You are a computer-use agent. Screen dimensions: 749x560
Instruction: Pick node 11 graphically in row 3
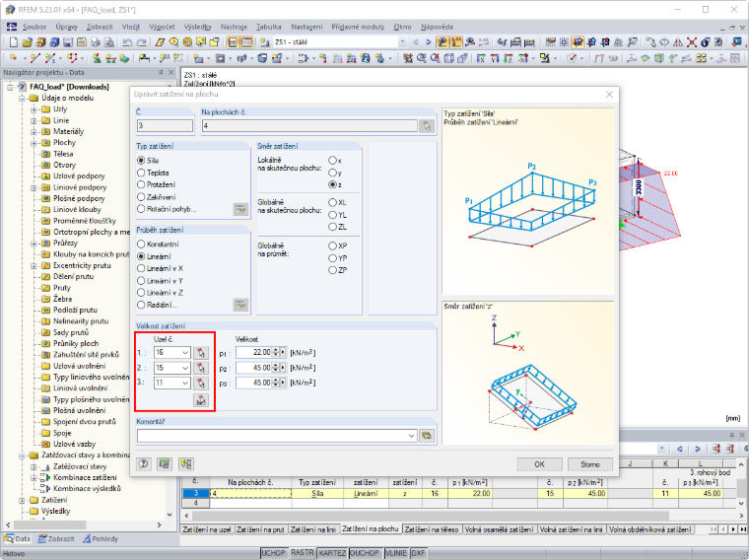click(201, 383)
